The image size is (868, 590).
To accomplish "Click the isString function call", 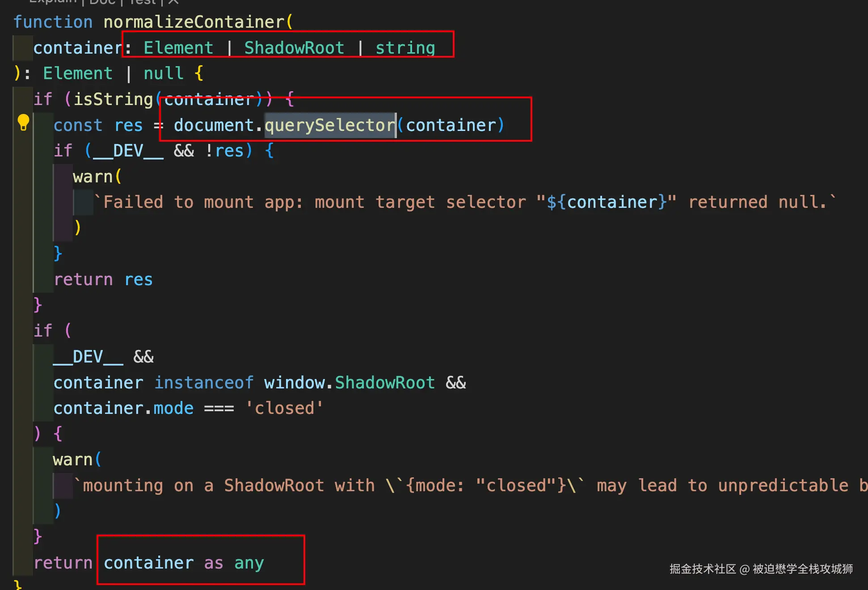I will [113, 99].
